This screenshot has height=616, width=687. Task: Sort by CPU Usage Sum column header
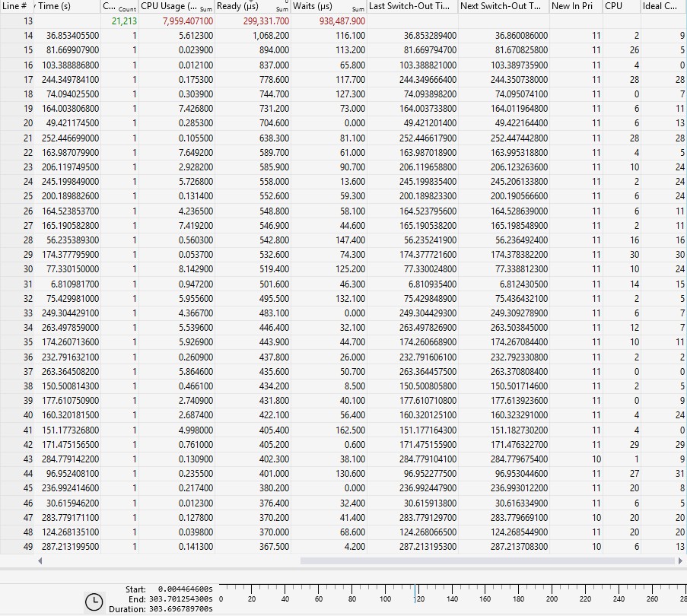click(177, 6)
